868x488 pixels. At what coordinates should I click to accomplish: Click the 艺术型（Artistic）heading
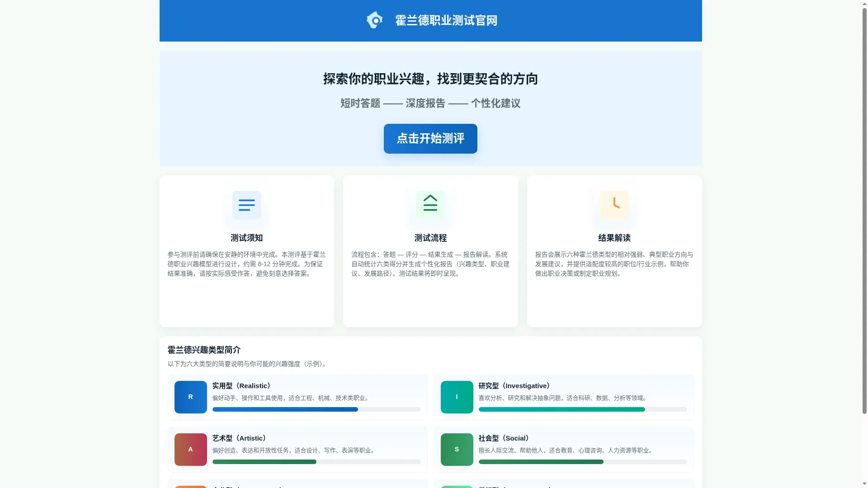[x=241, y=438]
